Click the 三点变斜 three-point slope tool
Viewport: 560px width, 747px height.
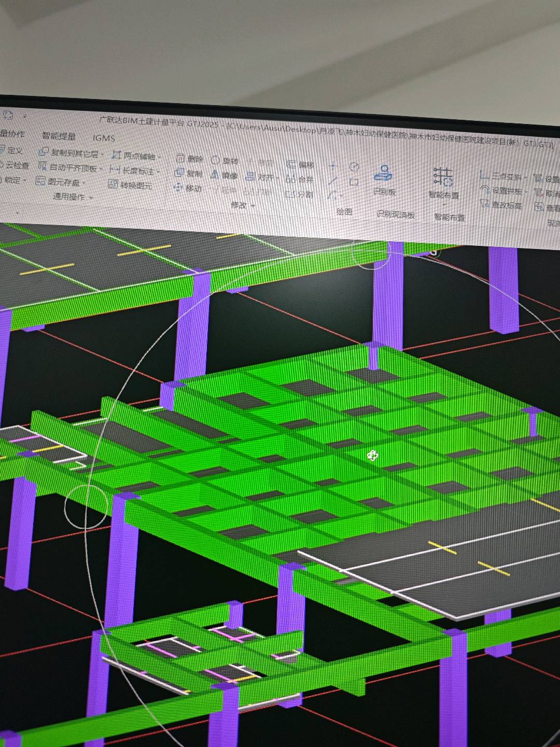[x=501, y=176]
